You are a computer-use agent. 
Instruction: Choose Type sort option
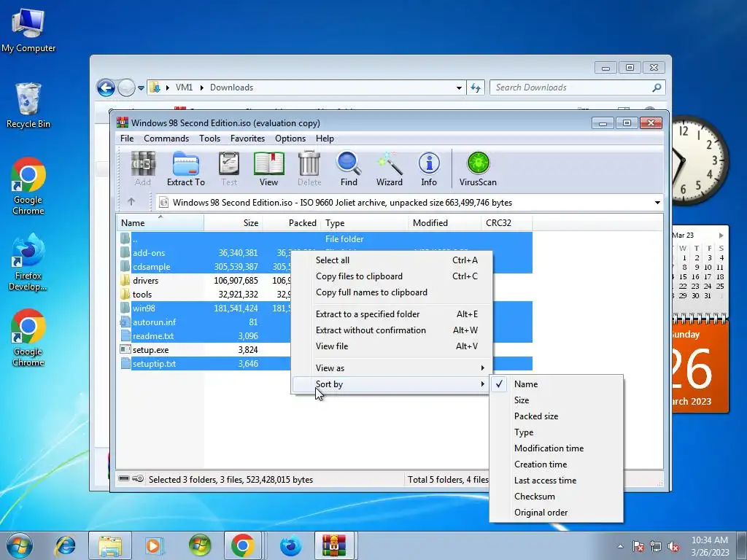tap(556, 432)
